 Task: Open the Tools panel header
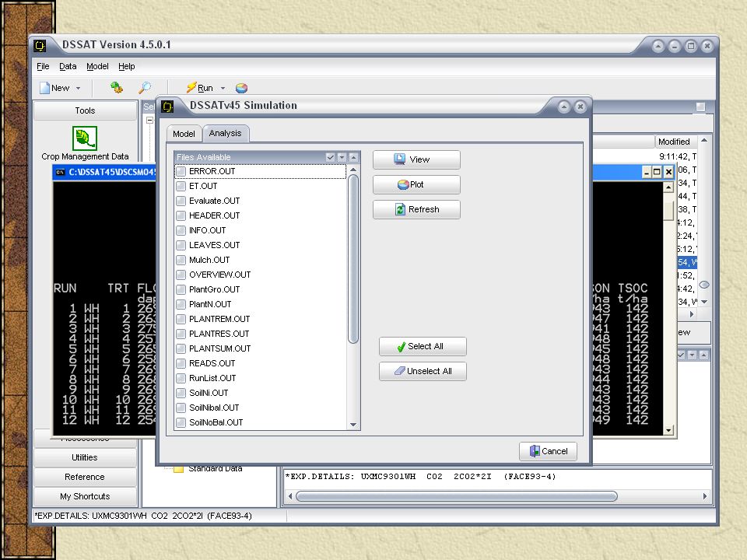85,110
